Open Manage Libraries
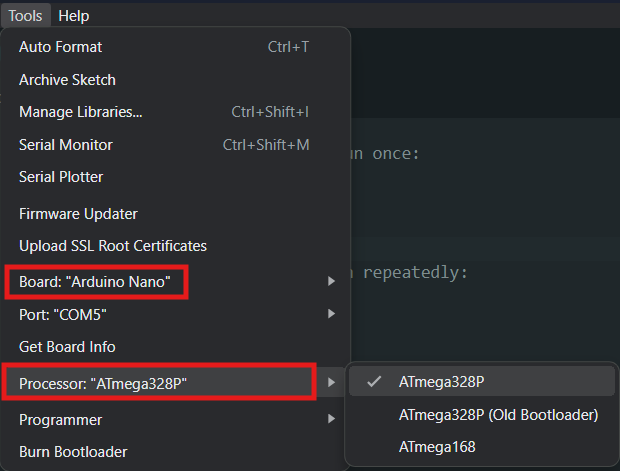Image resolution: width=620 pixels, height=471 pixels. (80, 112)
